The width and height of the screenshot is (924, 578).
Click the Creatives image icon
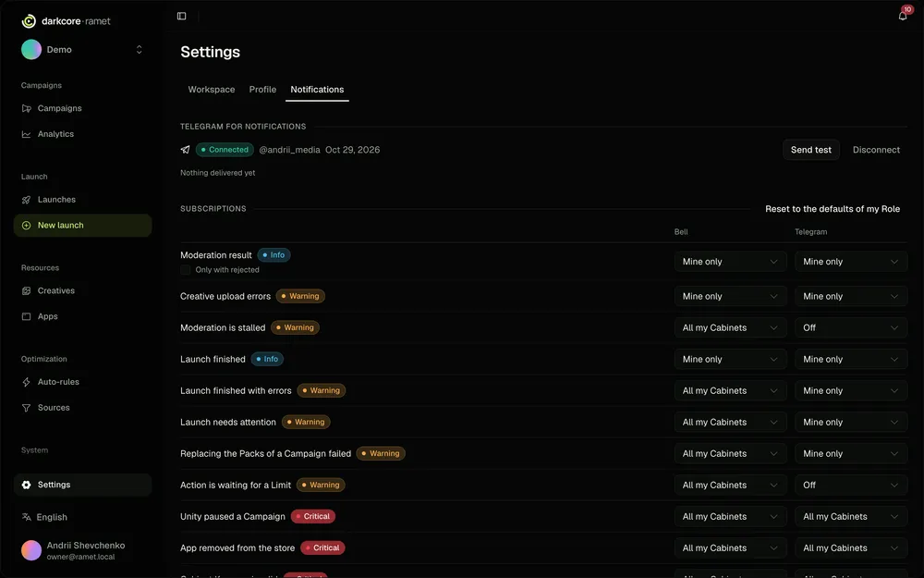click(x=27, y=290)
